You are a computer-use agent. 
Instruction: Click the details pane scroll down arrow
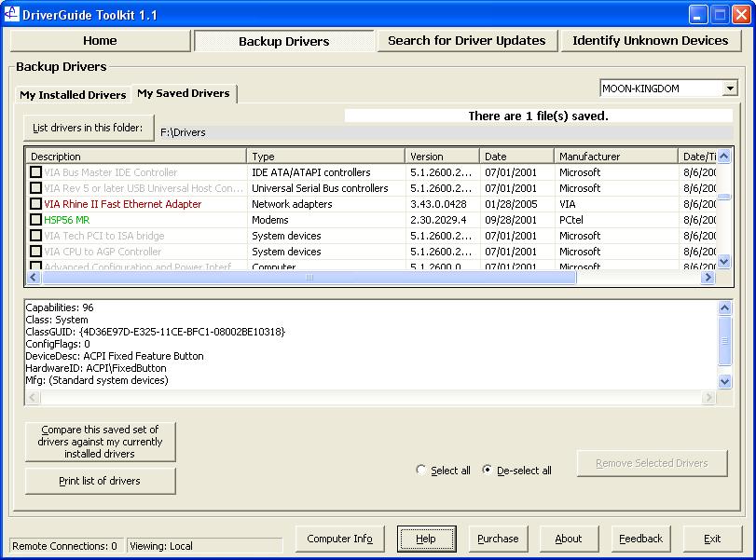coord(725,382)
